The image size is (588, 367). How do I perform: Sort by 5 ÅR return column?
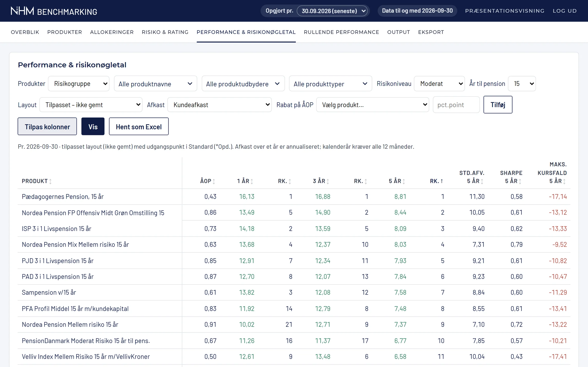[x=397, y=181]
